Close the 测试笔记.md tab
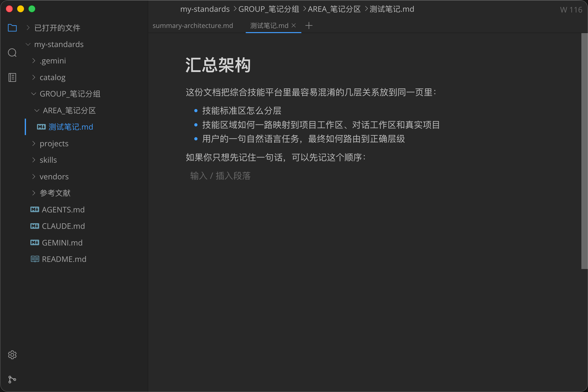 point(294,25)
